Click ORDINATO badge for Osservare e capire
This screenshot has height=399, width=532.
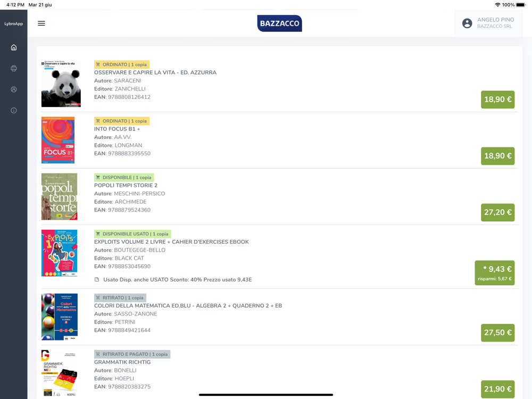122,64
